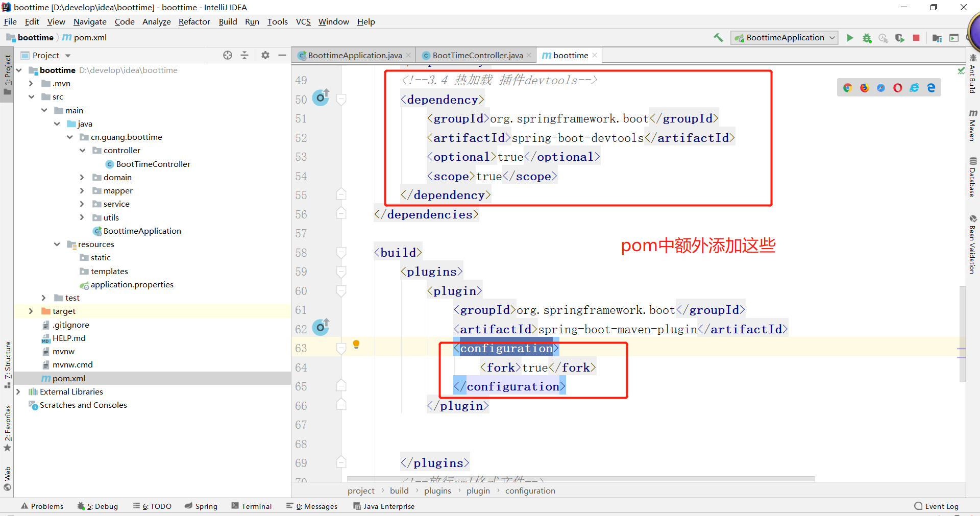The width and height of the screenshot is (980, 516).
Task: Toggle the Favorites tool window
Action: pos(7,428)
